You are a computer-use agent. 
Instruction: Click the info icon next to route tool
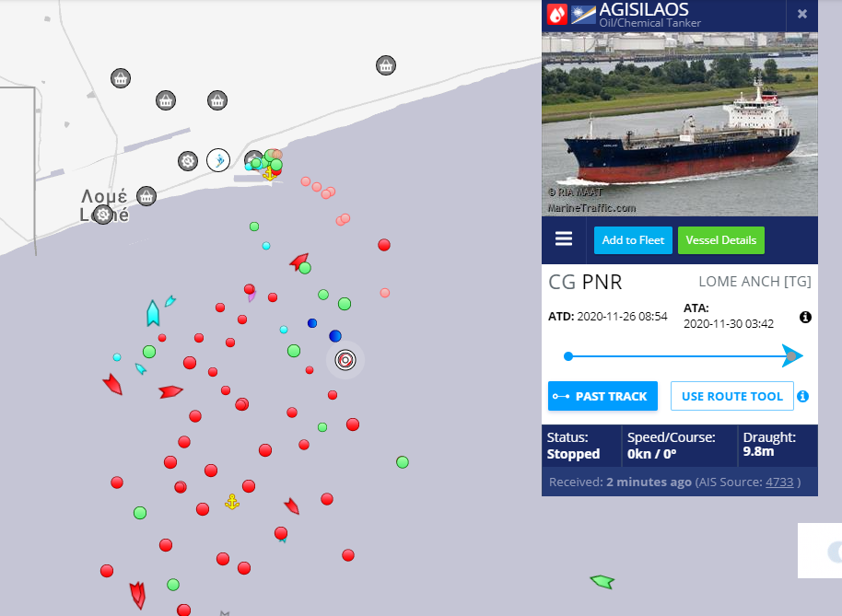(802, 396)
